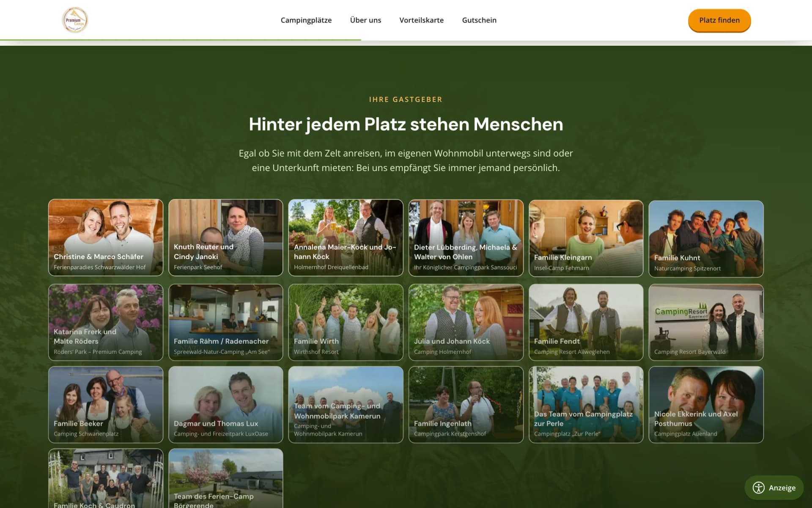Image resolution: width=812 pixels, height=508 pixels.
Task: Open Familie Beeker Camping Schwanenplatz card
Action: (106, 405)
